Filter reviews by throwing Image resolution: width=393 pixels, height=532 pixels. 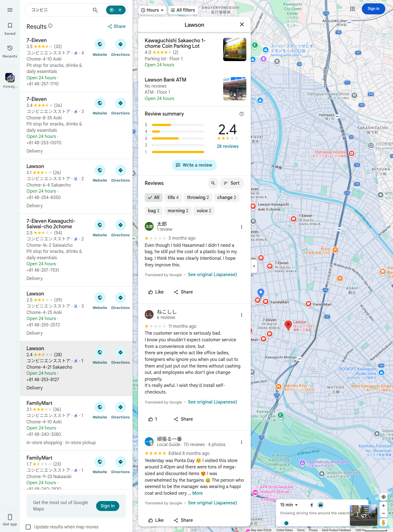click(198, 198)
